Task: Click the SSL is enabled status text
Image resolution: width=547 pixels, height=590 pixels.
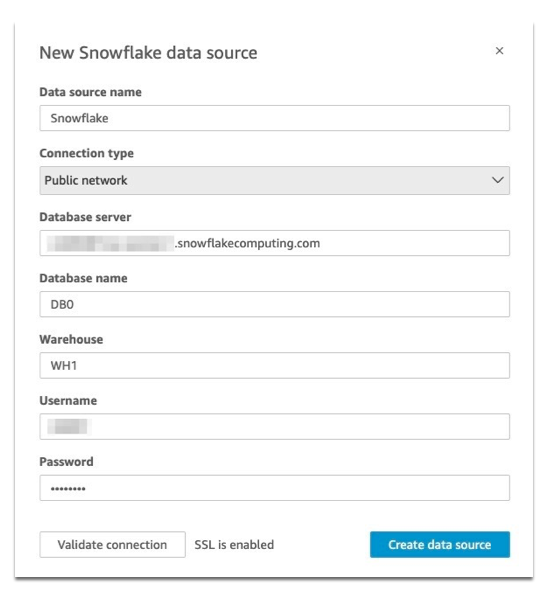Action: 234,544
